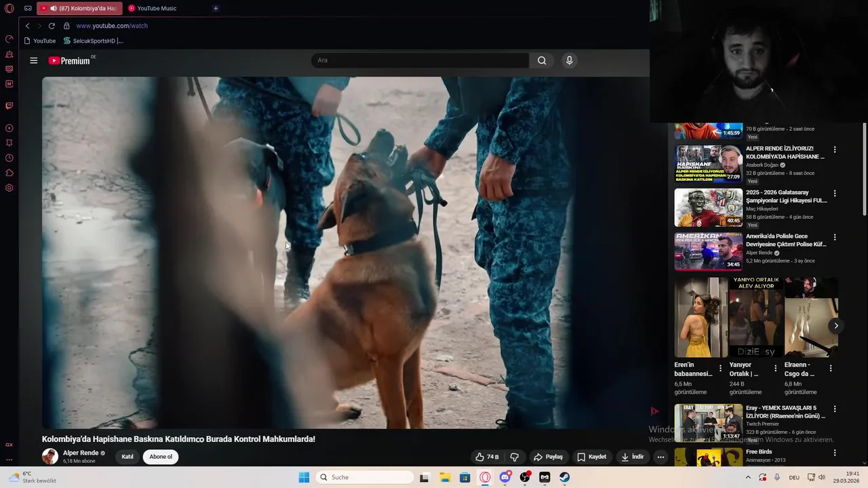Open options for the Ataberk Doğan video
This screenshot has width=868, height=488.
835,149
